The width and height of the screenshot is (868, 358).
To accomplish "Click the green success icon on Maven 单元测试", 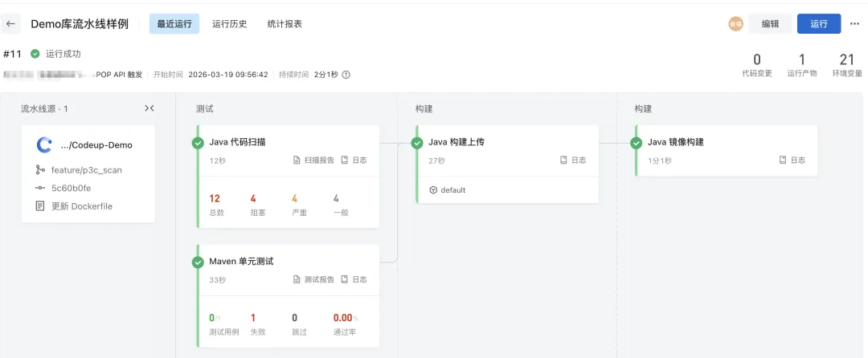I will pyautogui.click(x=198, y=262).
